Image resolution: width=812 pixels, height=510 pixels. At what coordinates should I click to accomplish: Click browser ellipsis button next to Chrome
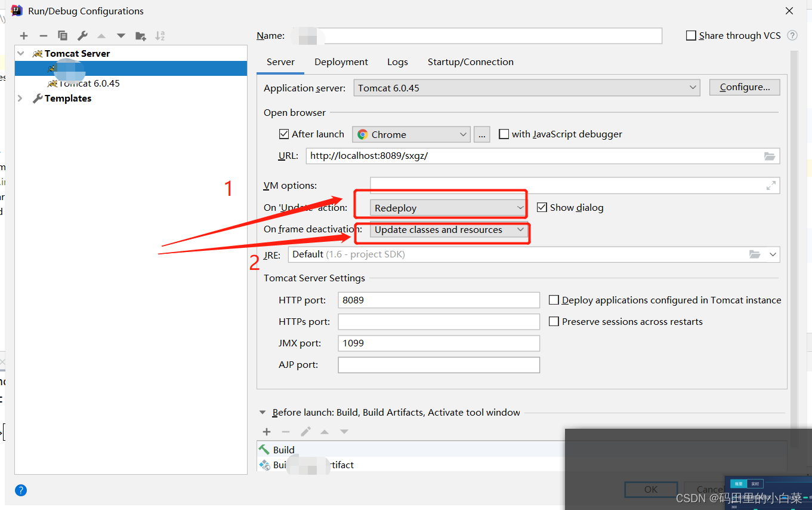482,134
